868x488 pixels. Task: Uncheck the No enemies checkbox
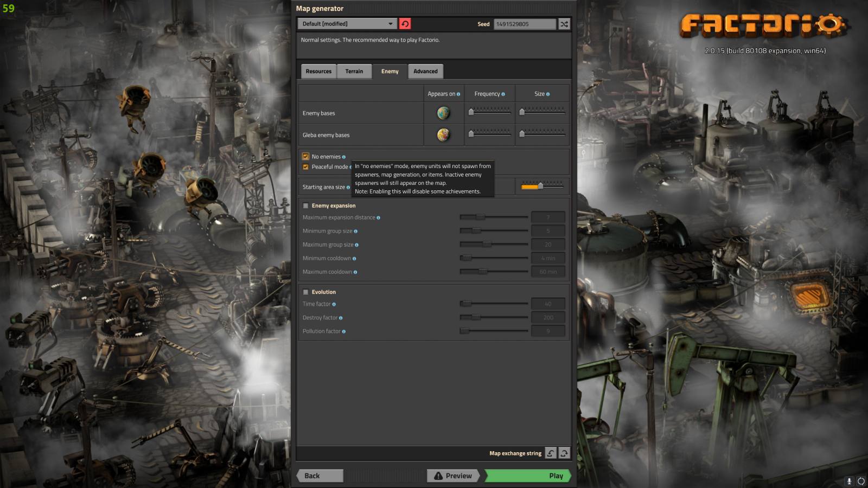tap(305, 157)
